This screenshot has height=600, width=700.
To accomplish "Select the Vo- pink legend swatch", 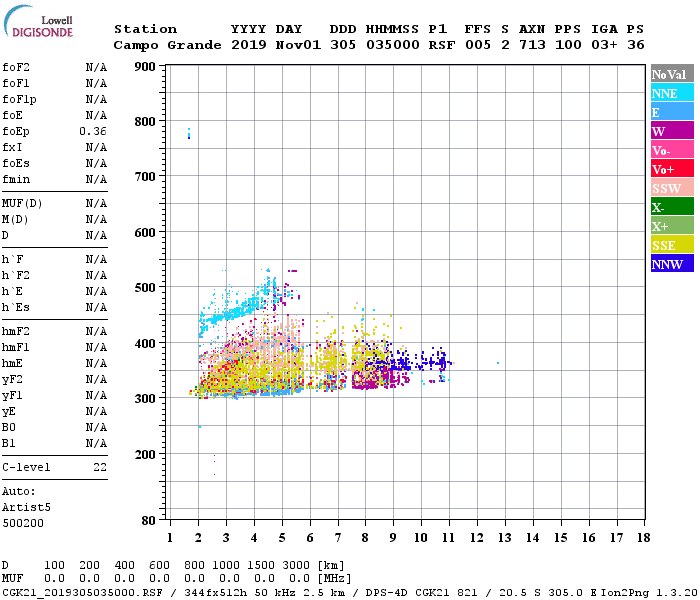I will point(672,150).
